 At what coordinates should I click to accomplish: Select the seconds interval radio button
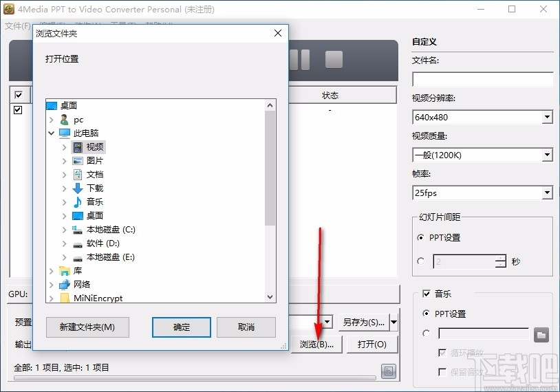coord(421,261)
